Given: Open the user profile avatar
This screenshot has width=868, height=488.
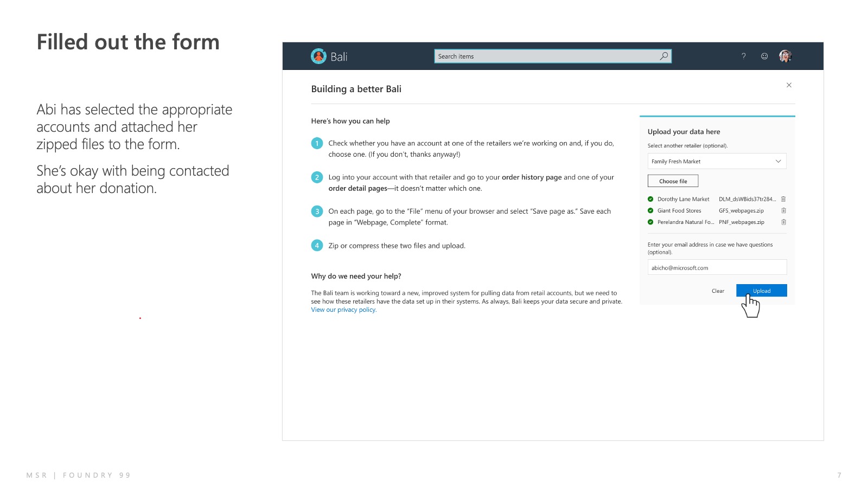Looking at the screenshot, I should point(785,56).
